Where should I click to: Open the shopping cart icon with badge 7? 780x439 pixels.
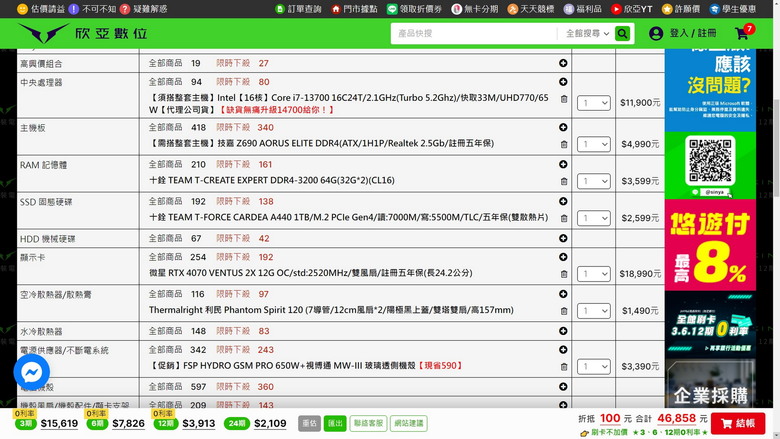point(744,32)
